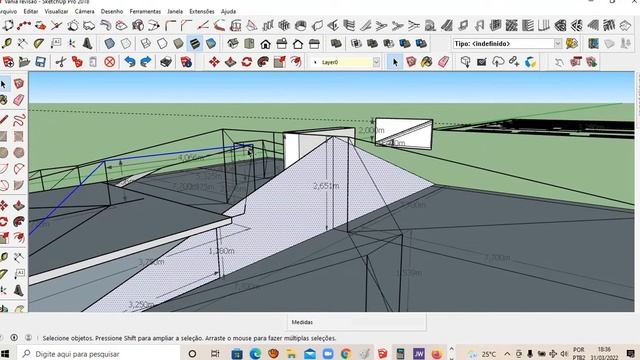Select the Rotate tool in top toolbar
The image size is (640, 360).
(x=247, y=62)
